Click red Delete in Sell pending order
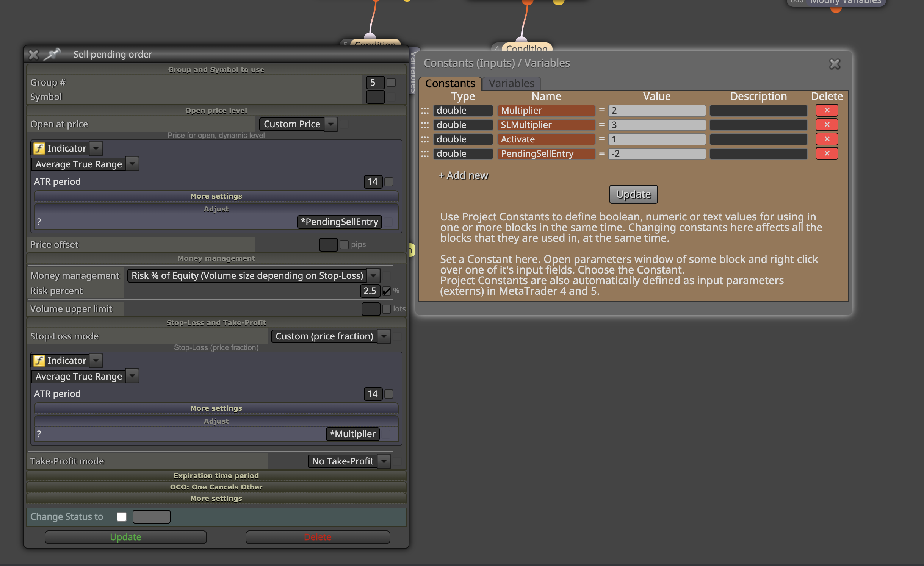 click(x=318, y=537)
